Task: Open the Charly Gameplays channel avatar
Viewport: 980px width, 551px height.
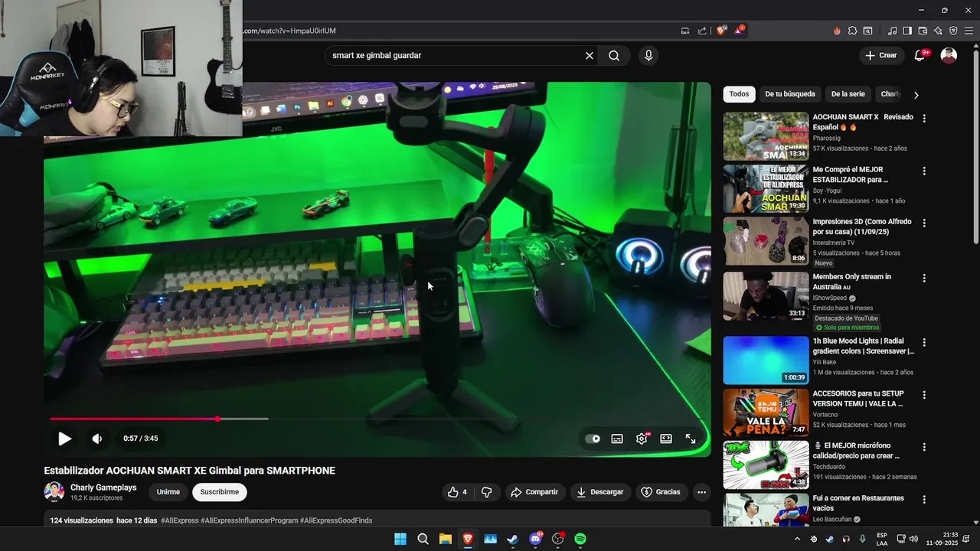Action: [54, 491]
